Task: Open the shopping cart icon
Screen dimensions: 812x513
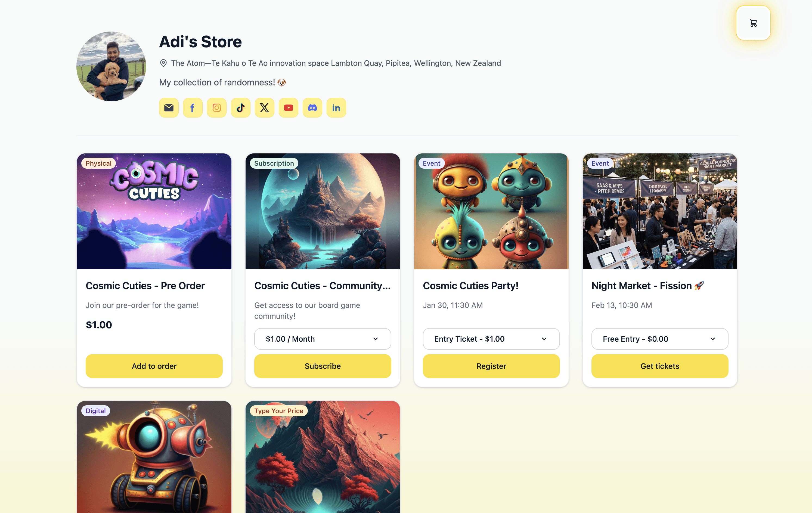Action: (x=753, y=23)
